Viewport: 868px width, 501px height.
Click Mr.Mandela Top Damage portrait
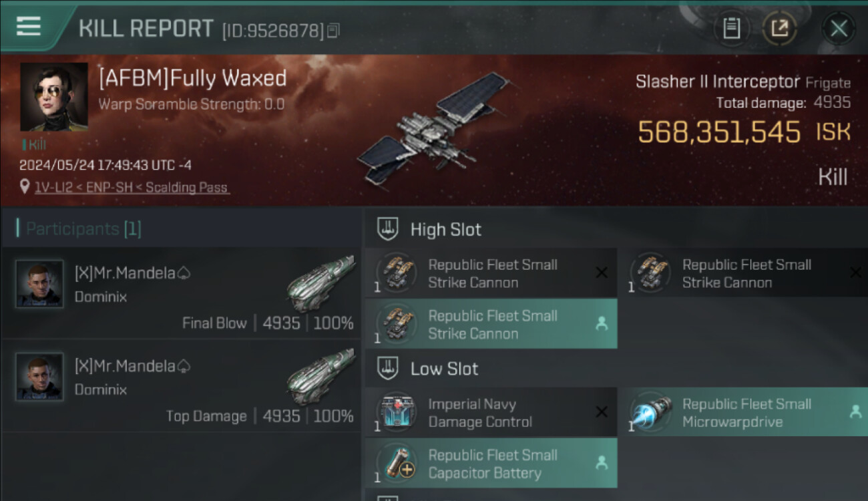39,377
